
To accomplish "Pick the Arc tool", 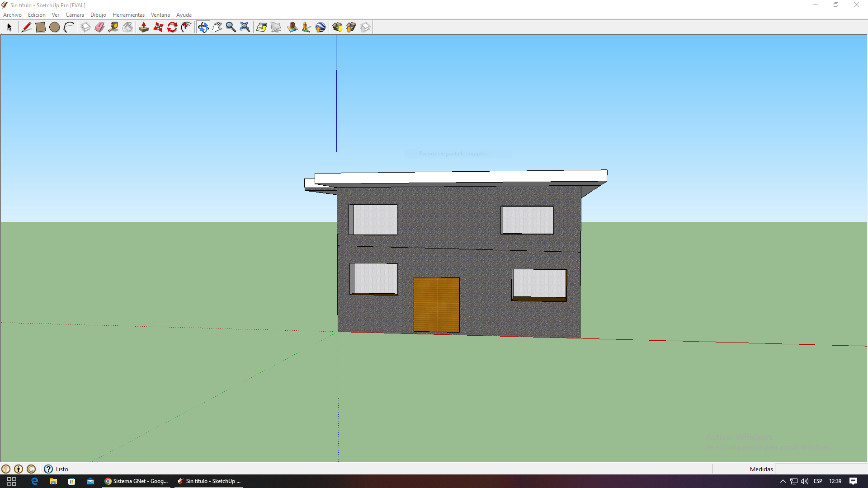I will click(x=69, y=27).
